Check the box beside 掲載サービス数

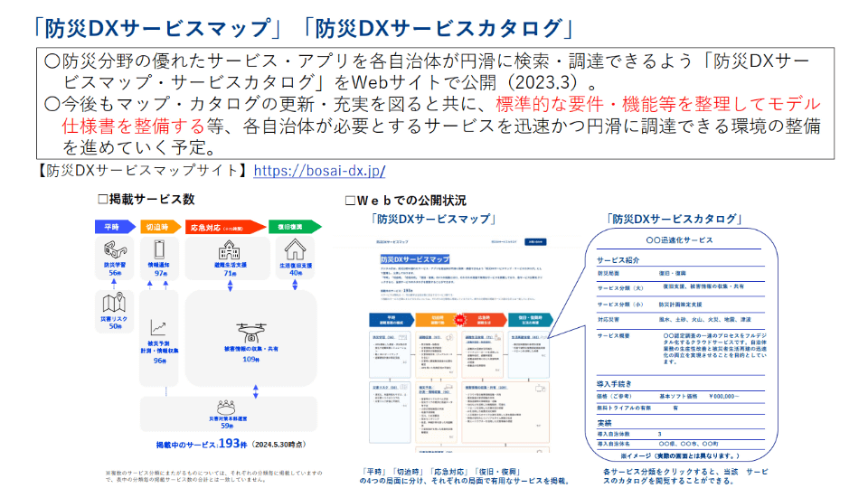pyautogui.click(x=102, y=199)
